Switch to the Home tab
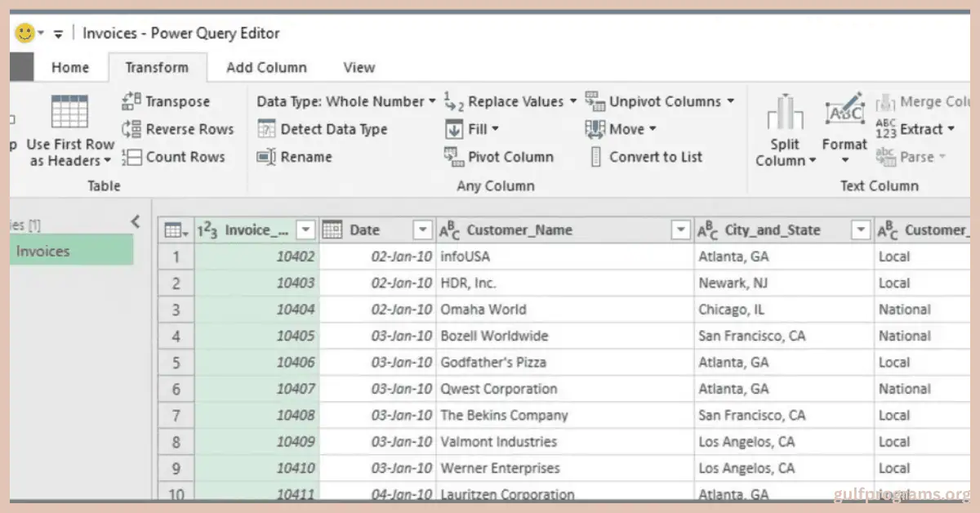This screenshot has height=513, width=980. pos(70,68)
